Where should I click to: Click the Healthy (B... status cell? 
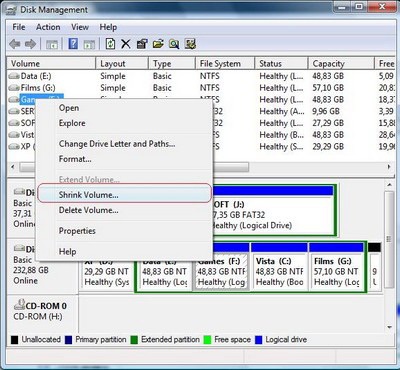coord(282,135)
